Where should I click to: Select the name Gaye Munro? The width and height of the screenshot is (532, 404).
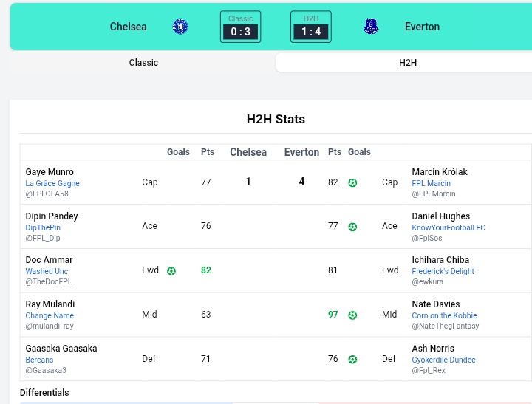50,171
